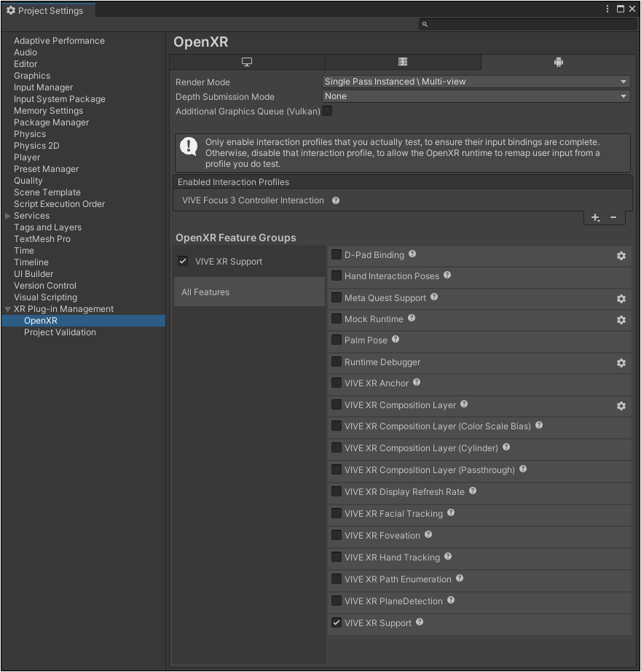The image size is (641, 672).
Task: Open the Standalone desktop platform tab
Action: 247,62
